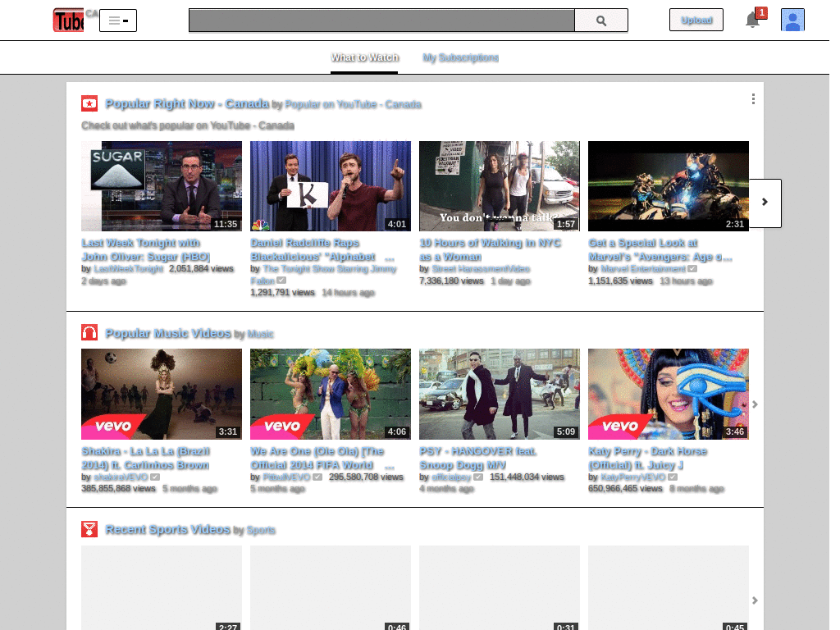
Task: Play Daniel Radcliffe rap thumbnail
Action: point(331,186)
